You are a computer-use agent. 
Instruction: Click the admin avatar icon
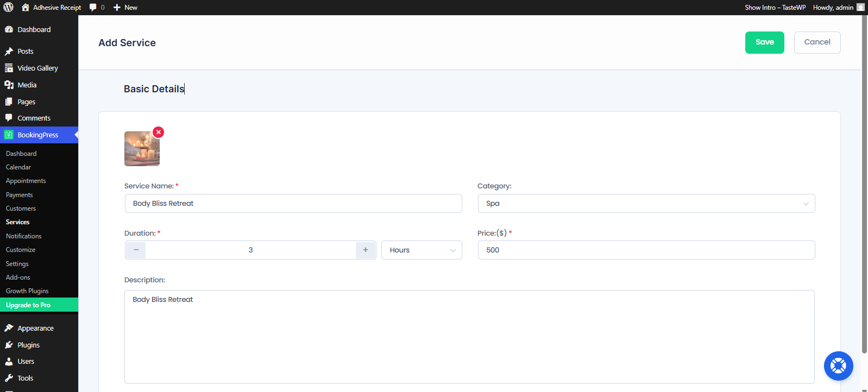click(860, 8)
